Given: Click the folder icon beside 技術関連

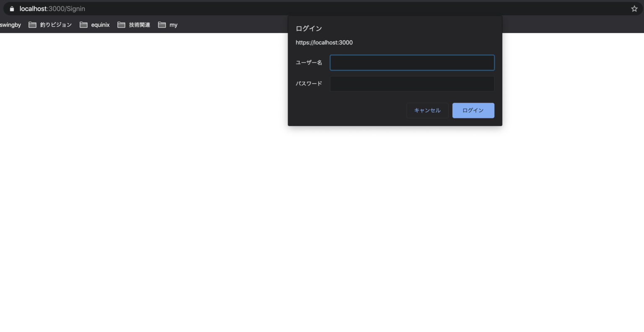Looking at the screenshot, I should [122, 25].
